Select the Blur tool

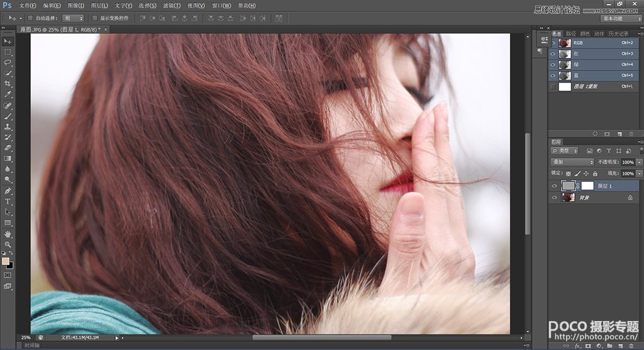point(8,169)
